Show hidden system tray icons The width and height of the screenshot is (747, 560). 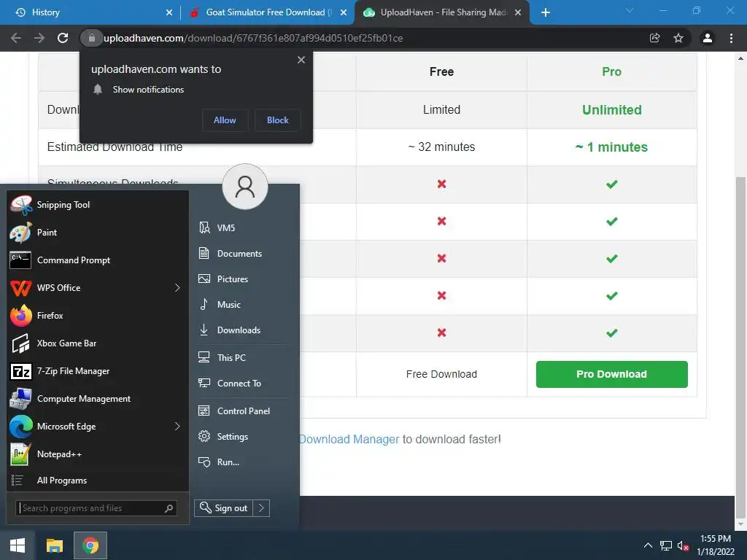click(x=648, y=545)
